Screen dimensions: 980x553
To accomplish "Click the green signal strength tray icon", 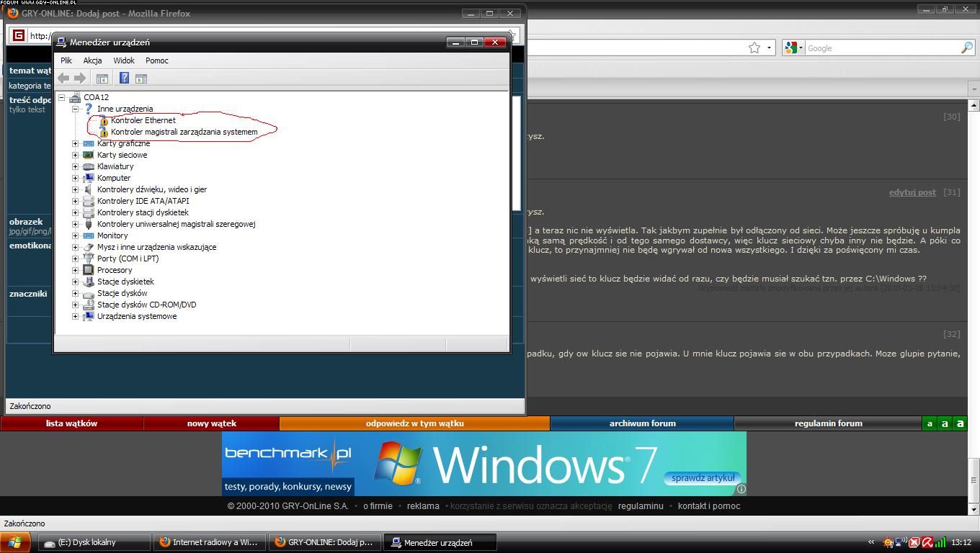I will click(940, 542).
